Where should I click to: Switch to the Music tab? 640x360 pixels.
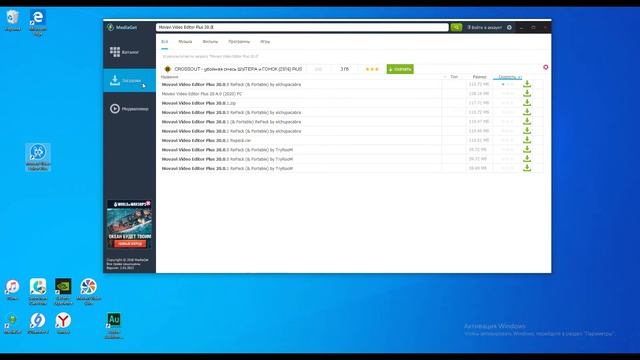[185, 42]
